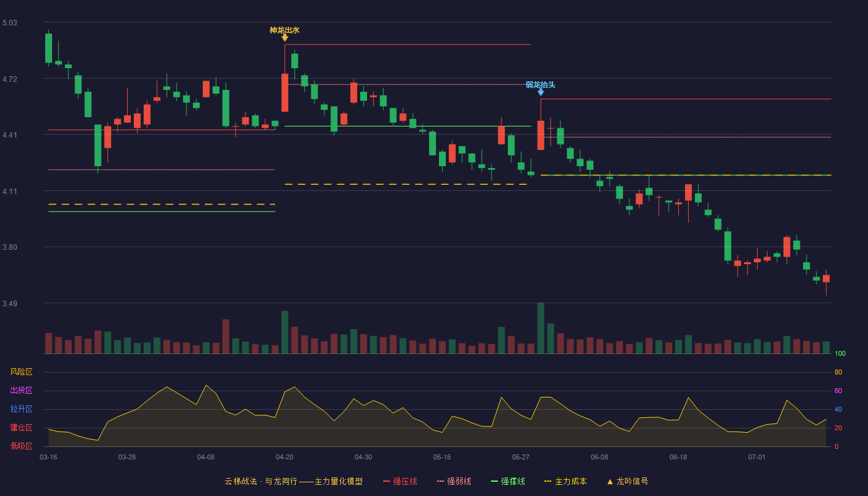Click the orange 80 indicator scale value
The width and height of the screenshot is (868, 496).
tap(838, 372)
